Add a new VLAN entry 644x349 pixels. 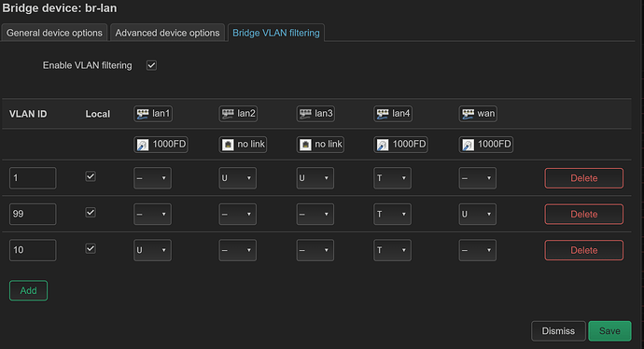point(28,291)
